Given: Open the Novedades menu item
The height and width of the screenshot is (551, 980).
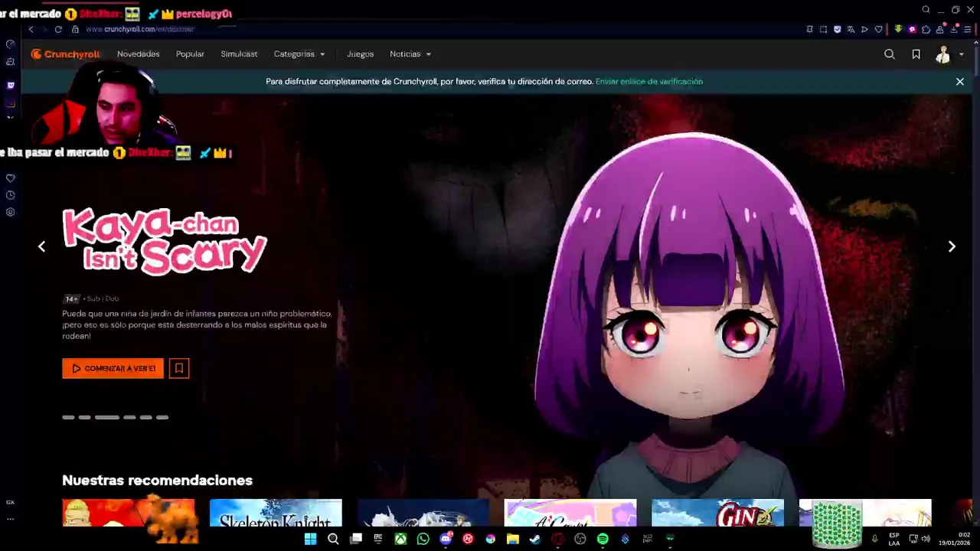Looking at the screenshot, I should tap(139, 54).
